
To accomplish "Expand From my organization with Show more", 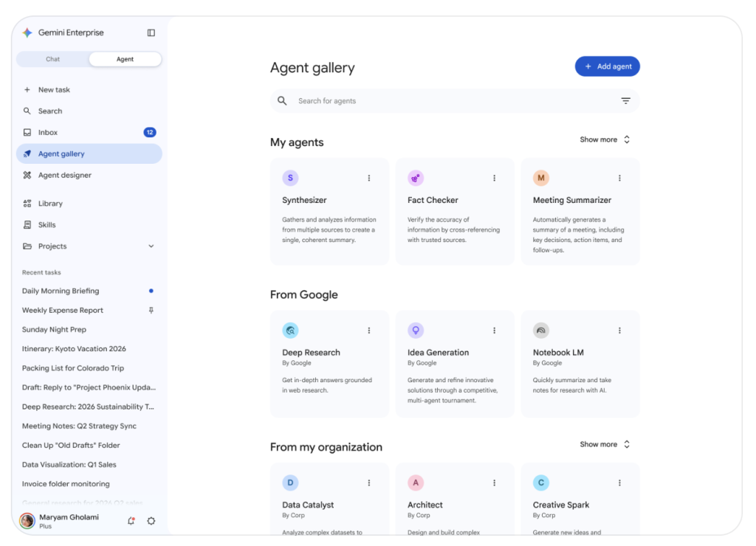I will tap(605, 444).
